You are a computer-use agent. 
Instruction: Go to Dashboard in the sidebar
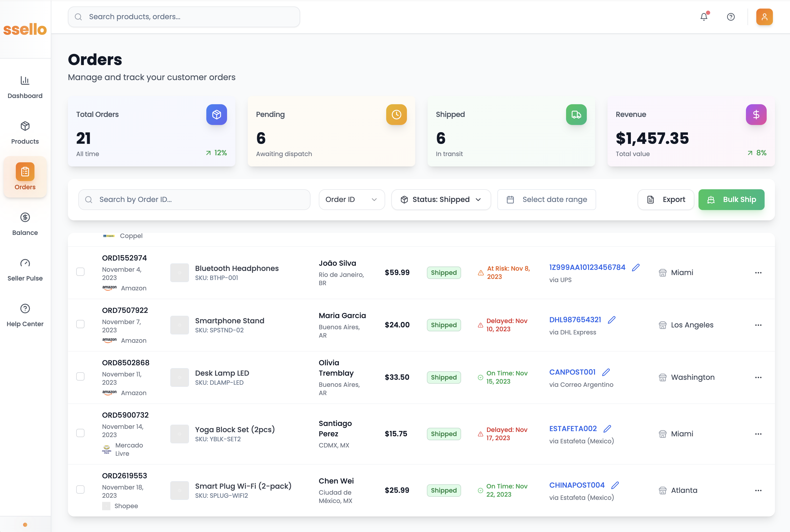(x=25, y=87)
